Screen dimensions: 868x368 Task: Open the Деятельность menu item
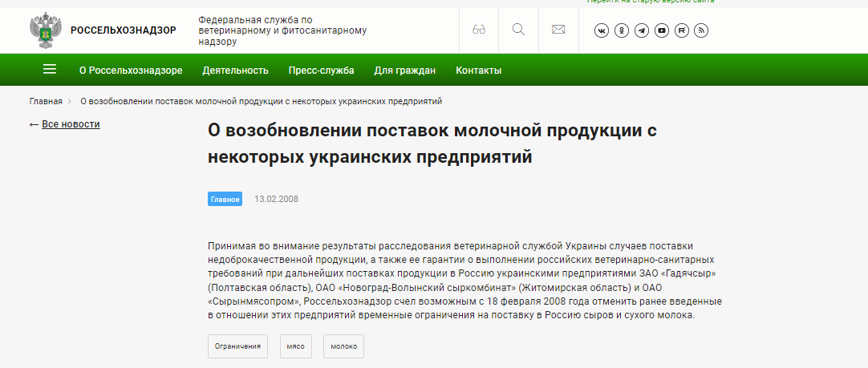point(235,71)
